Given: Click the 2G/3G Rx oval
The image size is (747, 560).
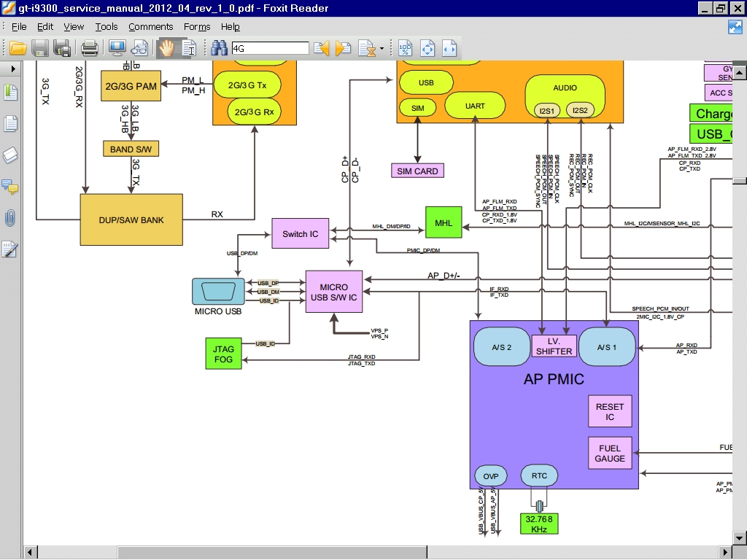Looking at the screenshot, I should click(x=255, y=112).
